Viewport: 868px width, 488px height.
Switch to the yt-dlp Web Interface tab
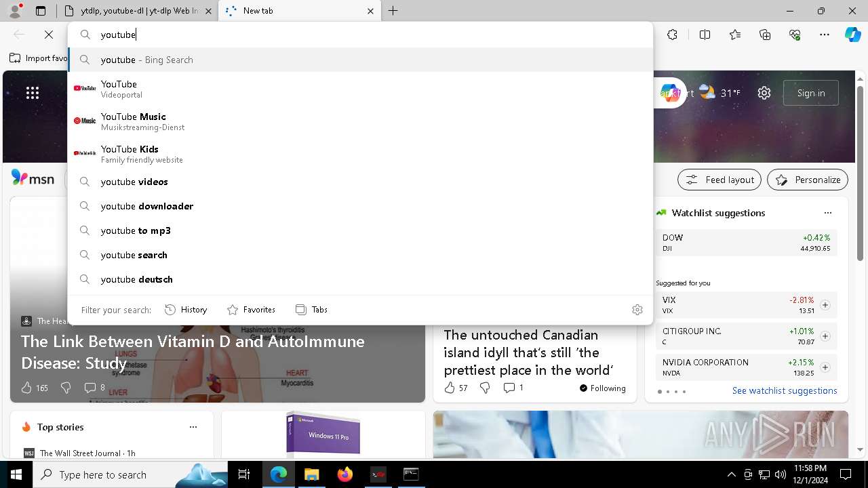(x=138, y=11)
